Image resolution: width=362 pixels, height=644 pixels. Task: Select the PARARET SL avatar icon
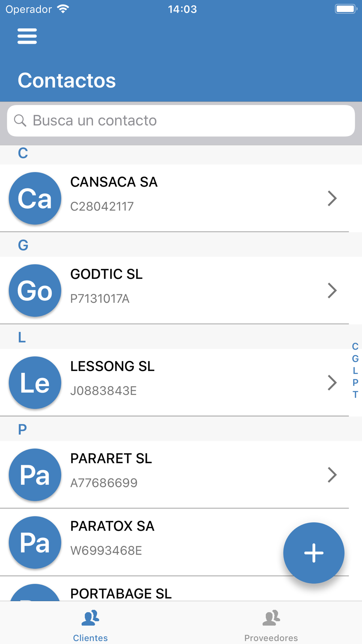click(35, 475)
